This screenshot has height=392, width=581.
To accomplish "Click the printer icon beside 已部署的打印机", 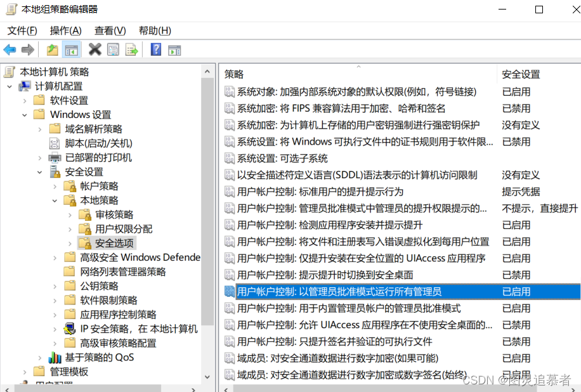I will (x=55, y=158).
